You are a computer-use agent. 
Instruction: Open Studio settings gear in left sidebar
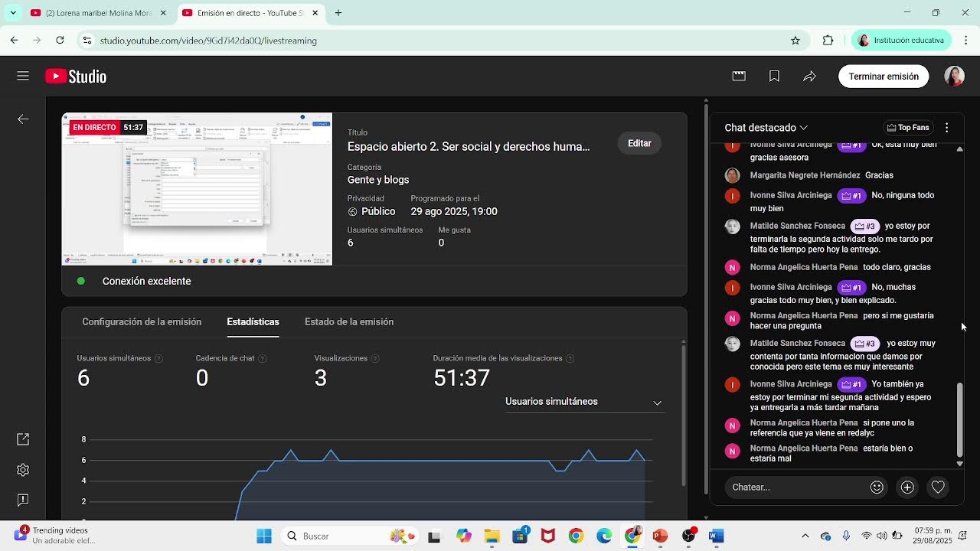(23, 470)
